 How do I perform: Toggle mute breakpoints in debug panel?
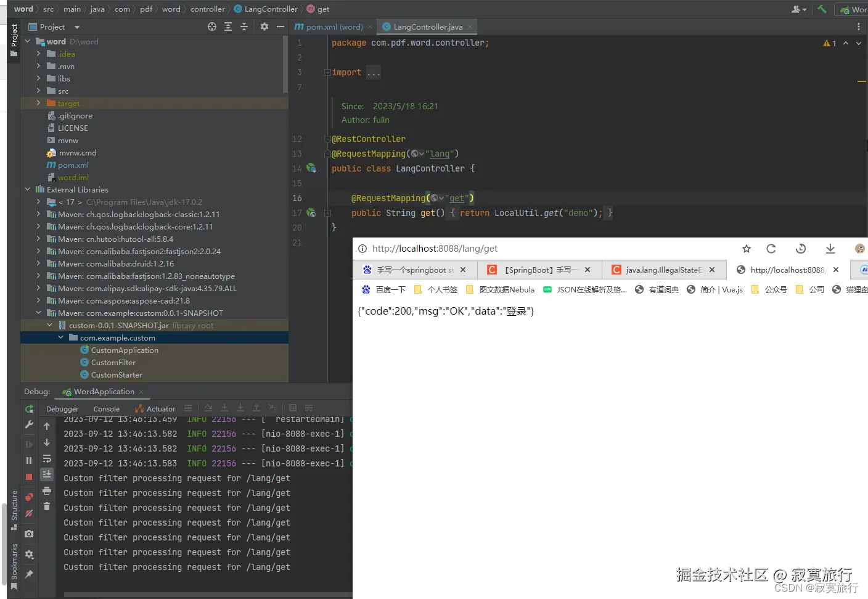pyautogui.click(x=29, y=513)
